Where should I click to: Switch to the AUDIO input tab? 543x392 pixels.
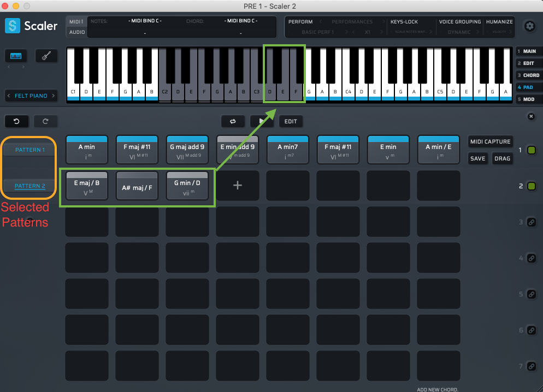(77, 32)
